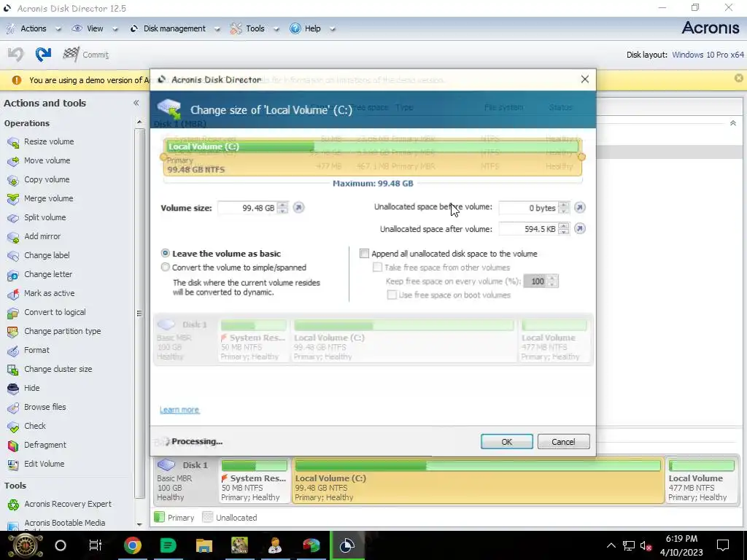Click the Volume size input field
Image resolution: width=747 pixels, height=560 pixels.
pos(247,208)
